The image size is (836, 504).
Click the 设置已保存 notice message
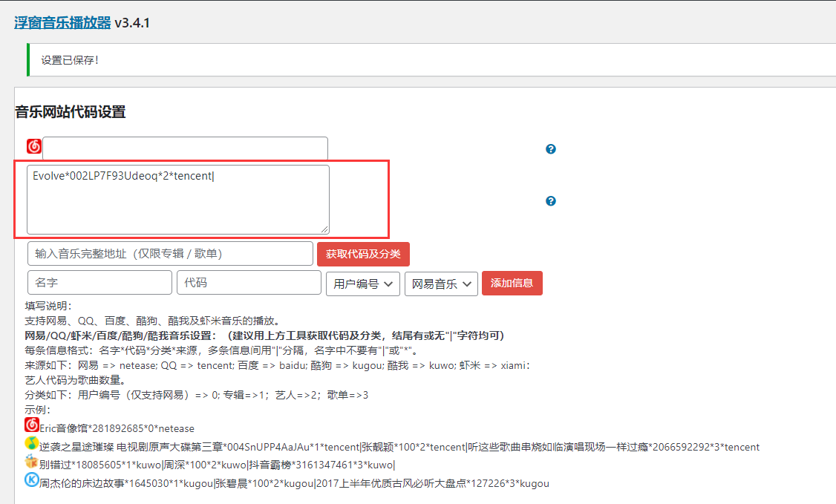coord(70,60)
